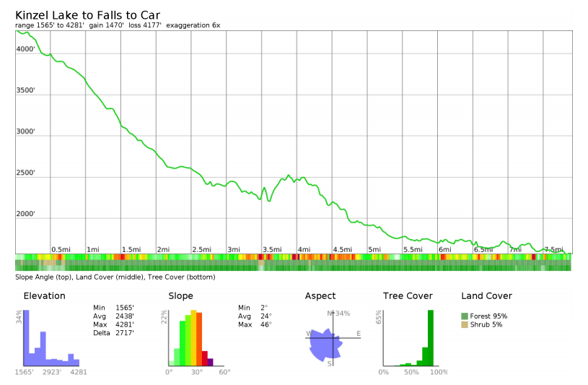Click the Land Cover heading
This screenshot has height=385, width=588.
(x=486, y=296)
